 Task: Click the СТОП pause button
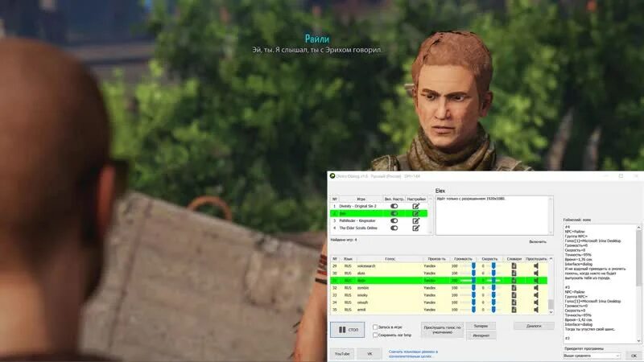pyautogui.click(x=348, y=330)
